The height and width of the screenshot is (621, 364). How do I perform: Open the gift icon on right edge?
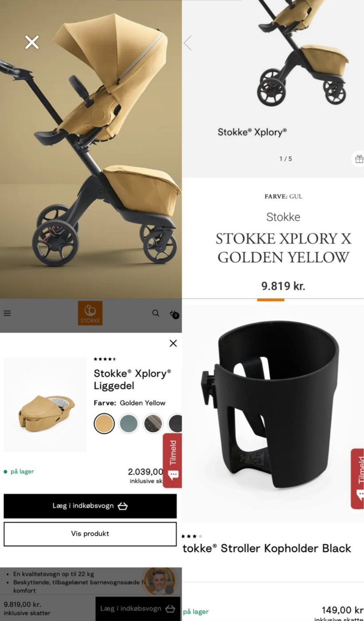point(359,159)
